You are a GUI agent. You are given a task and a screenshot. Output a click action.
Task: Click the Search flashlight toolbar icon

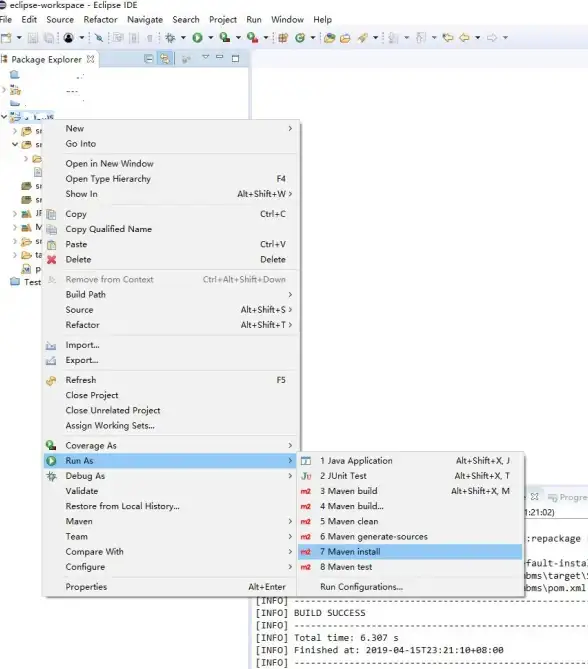[x=363, y=38]
